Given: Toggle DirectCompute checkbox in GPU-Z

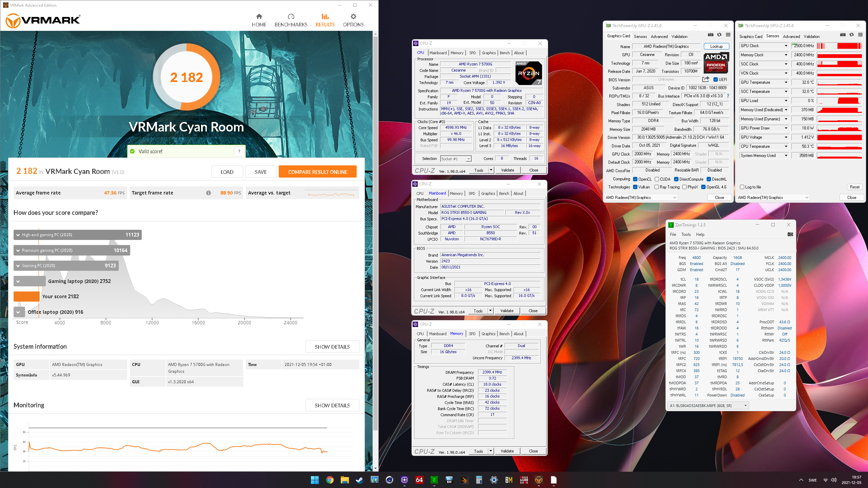Looking at the screenshot, I should coord(676,179).
